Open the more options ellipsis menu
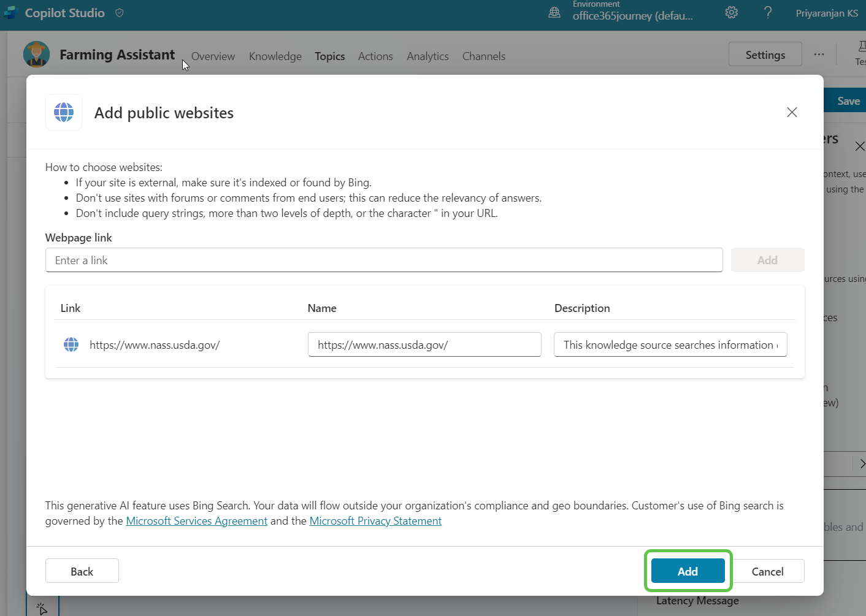This screenshot has height=616, width=866. coord(819,55)
